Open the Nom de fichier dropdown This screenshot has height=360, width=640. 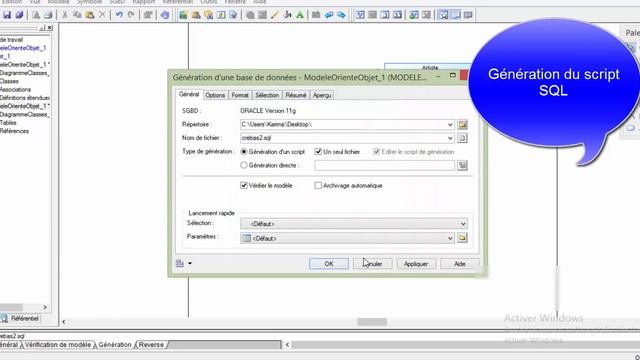tap(450, 138)
